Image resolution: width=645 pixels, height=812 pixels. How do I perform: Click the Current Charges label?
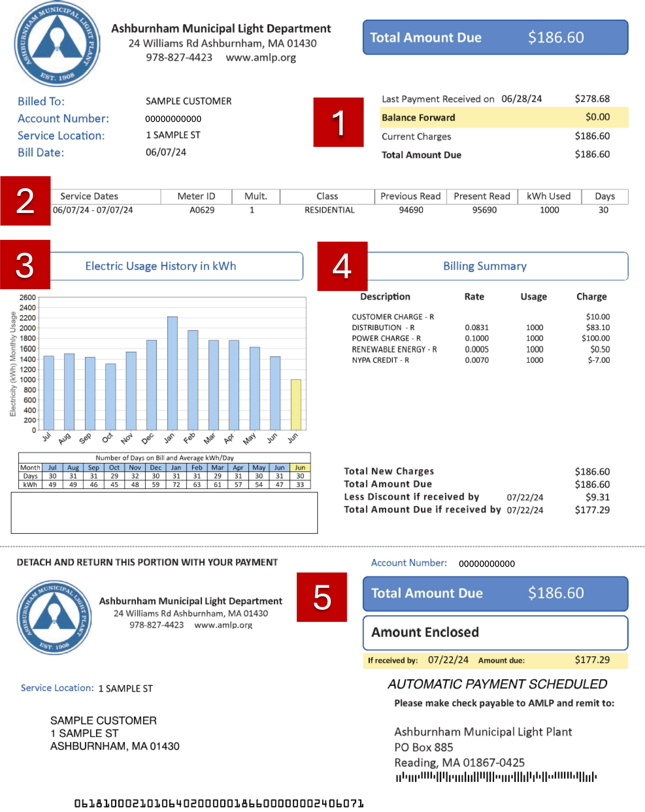point(416,136)
